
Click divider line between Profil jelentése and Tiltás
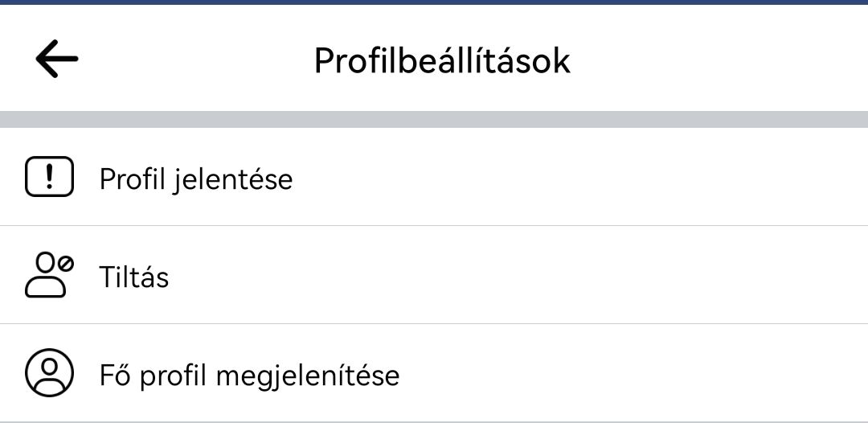pos(434,226)
